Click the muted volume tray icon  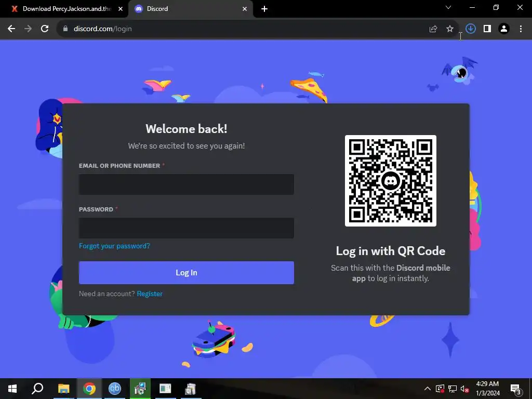coord(464,389)
